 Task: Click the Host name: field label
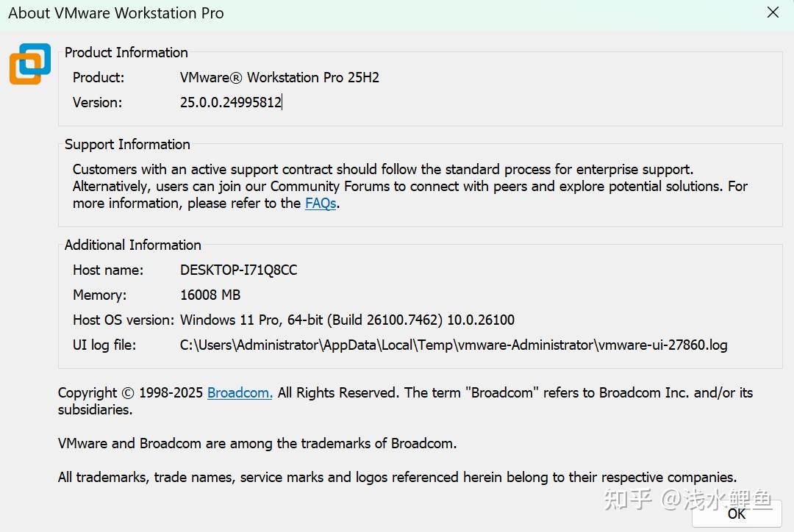tap(108, 270)
